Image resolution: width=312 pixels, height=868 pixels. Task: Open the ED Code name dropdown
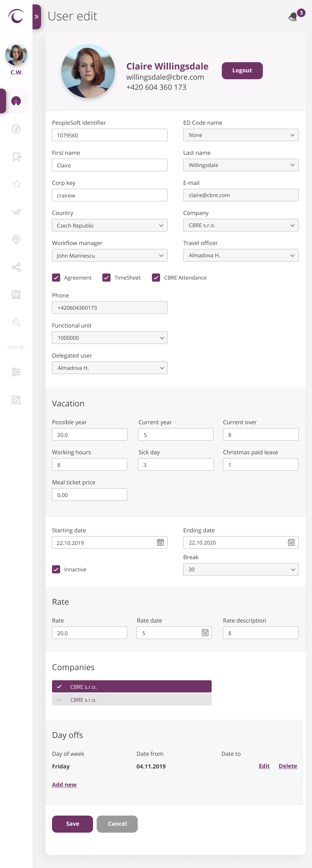coord(241,135)
